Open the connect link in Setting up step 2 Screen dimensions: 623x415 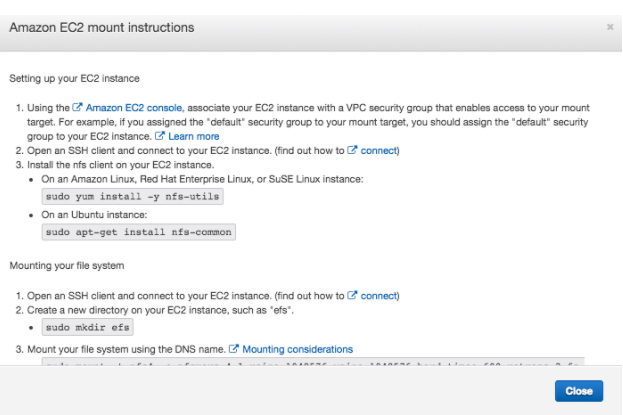pos(378,151)
